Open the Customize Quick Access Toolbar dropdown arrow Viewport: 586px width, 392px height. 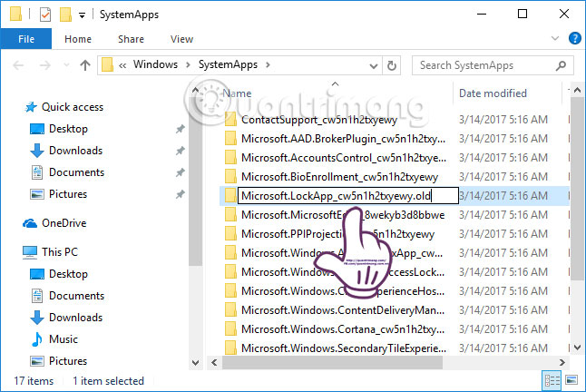click(x=82, y=15)
